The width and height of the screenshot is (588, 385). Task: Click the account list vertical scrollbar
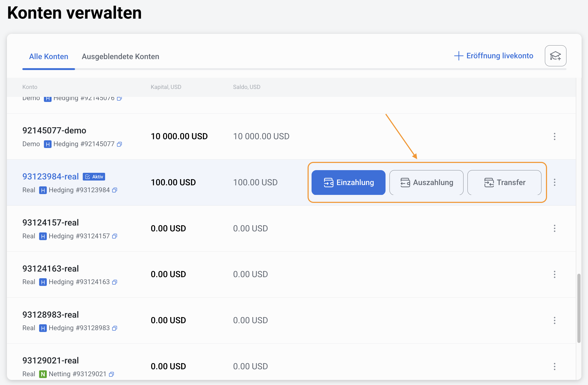click(579, 308)
